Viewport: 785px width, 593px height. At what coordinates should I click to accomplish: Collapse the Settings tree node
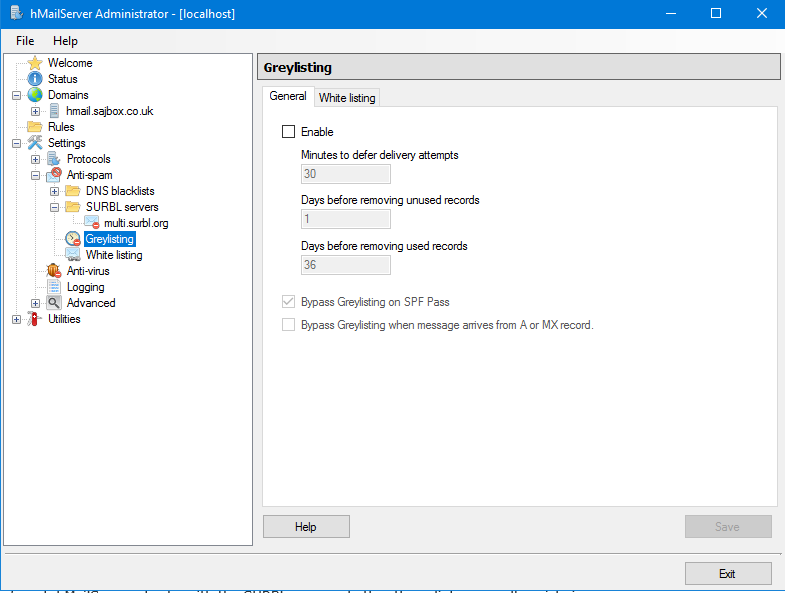17,143
